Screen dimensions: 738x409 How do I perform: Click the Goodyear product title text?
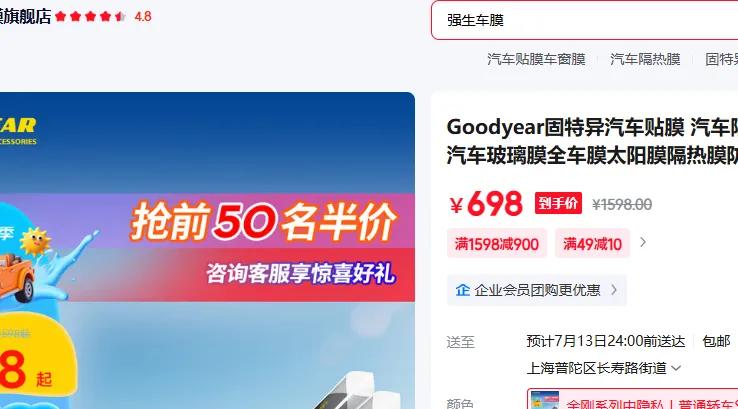(x=592, y=141)
